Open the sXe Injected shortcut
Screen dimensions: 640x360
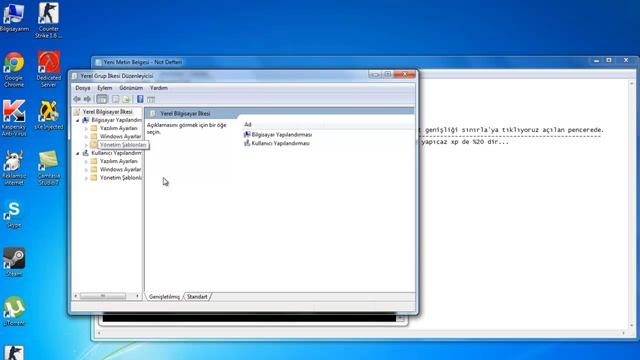(x=49, y=115)
